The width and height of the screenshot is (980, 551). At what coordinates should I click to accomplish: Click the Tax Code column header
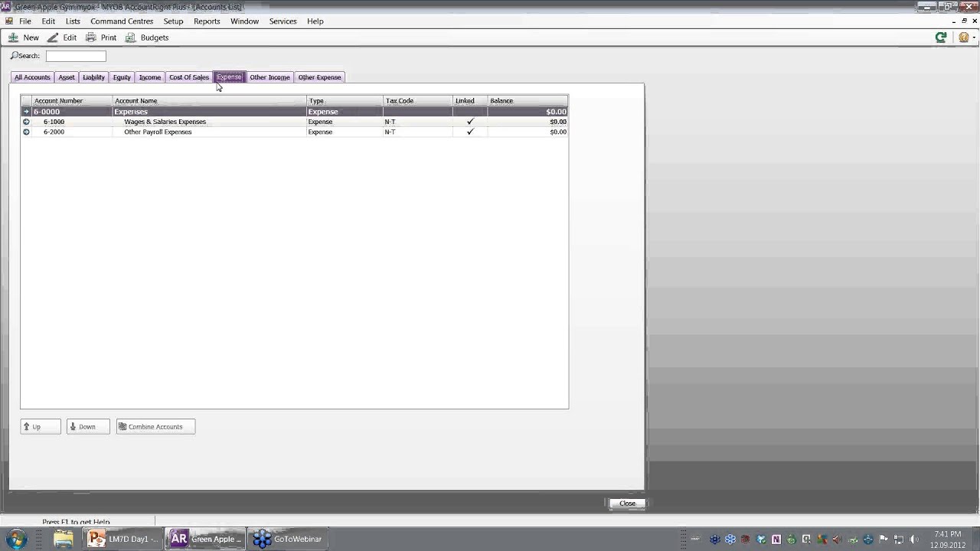[418, 101]
